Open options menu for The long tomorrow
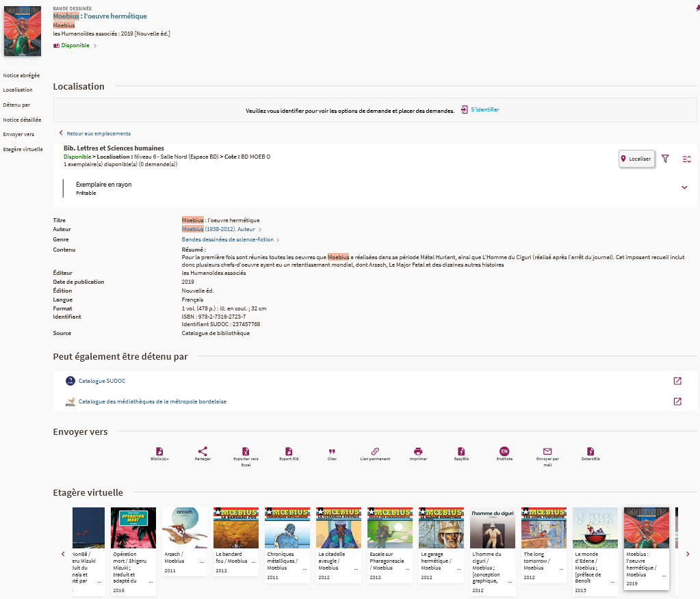The height and width of the screenshot is (599, 700). pos(562,569)
